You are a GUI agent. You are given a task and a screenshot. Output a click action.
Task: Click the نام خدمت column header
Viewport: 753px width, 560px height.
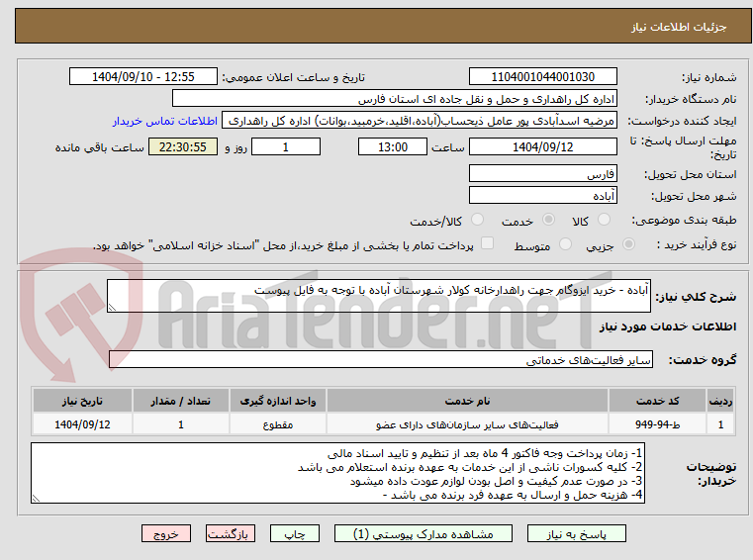(467, 401)
